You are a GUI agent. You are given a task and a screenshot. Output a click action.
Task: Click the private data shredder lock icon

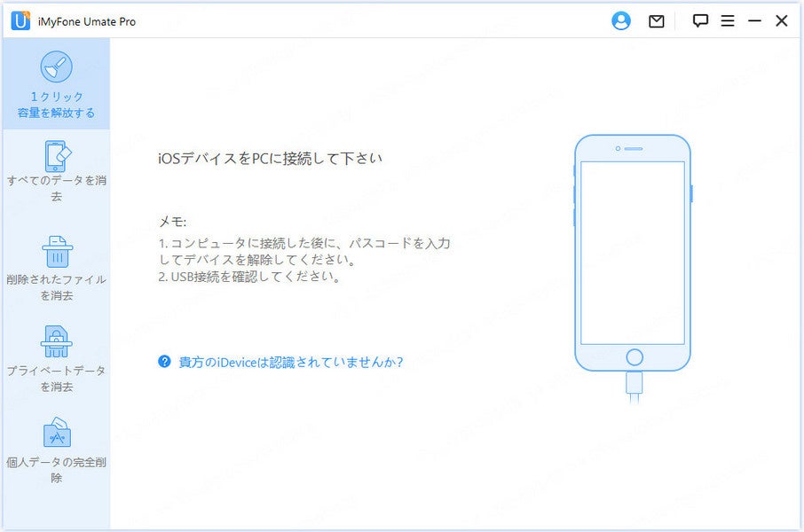point(57,341)
